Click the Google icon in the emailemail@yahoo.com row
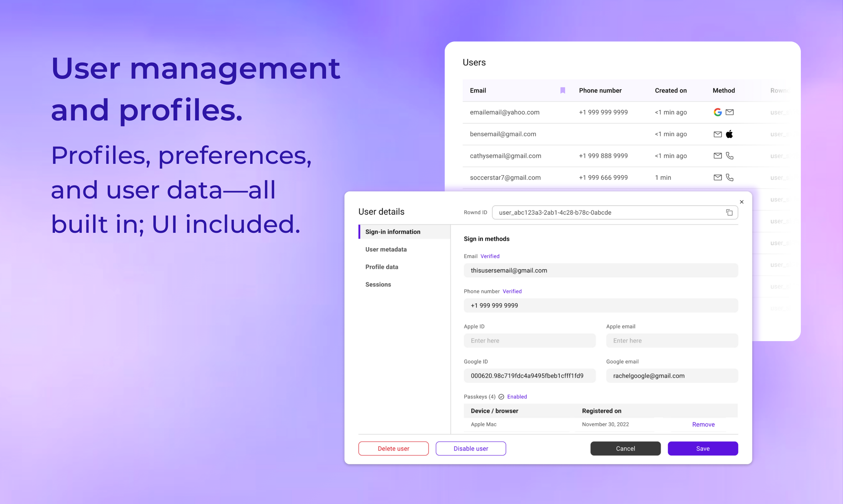Viewport: 843px width, 504px height. [x=717, y=112]
